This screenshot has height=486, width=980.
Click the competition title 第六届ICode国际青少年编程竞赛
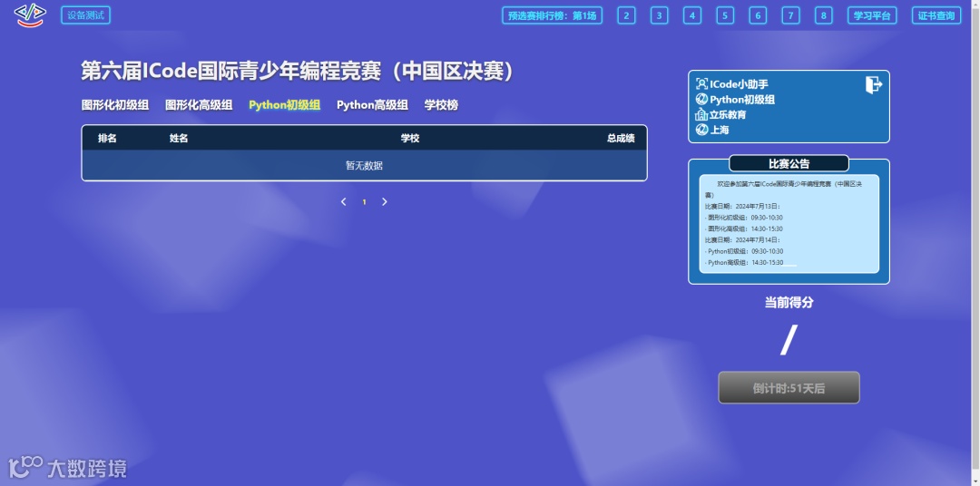[297, 72]
